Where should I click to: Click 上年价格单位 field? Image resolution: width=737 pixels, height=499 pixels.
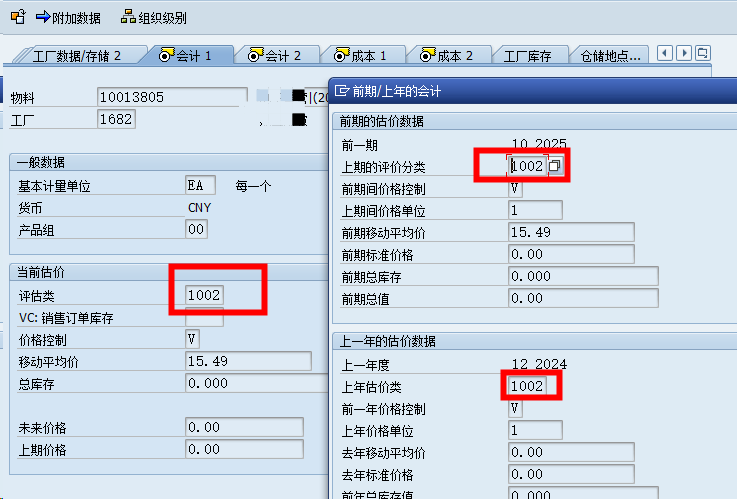[535, 430]
